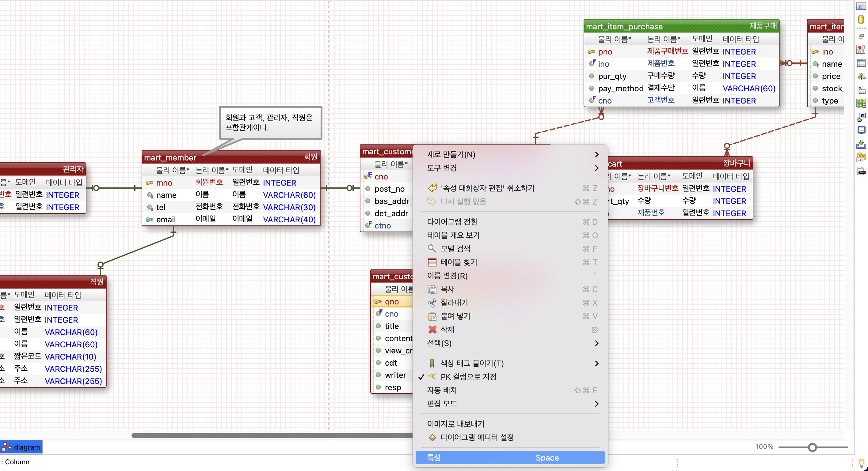
Task: Open the green download tray icon in sidebar
Action: (861, 144)
